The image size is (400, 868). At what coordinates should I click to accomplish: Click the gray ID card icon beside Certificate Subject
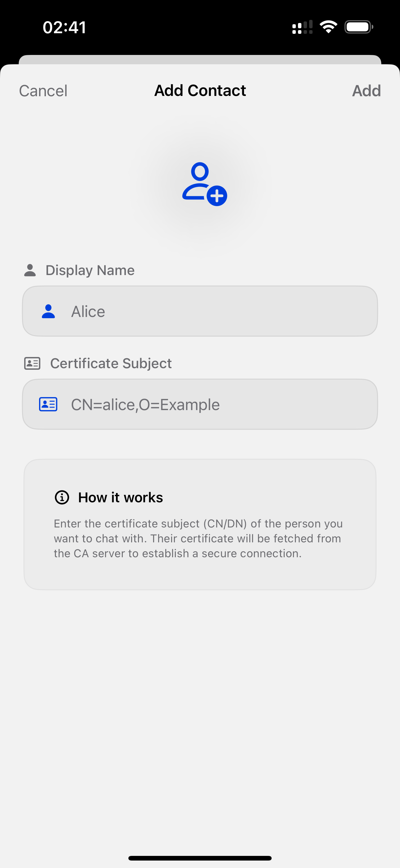[x=32, y=363]
